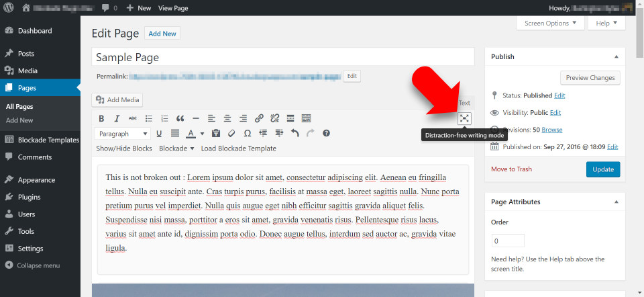The image size is (644, 297).
Task: Click the text color swatch button
Action: click(191, 133)
